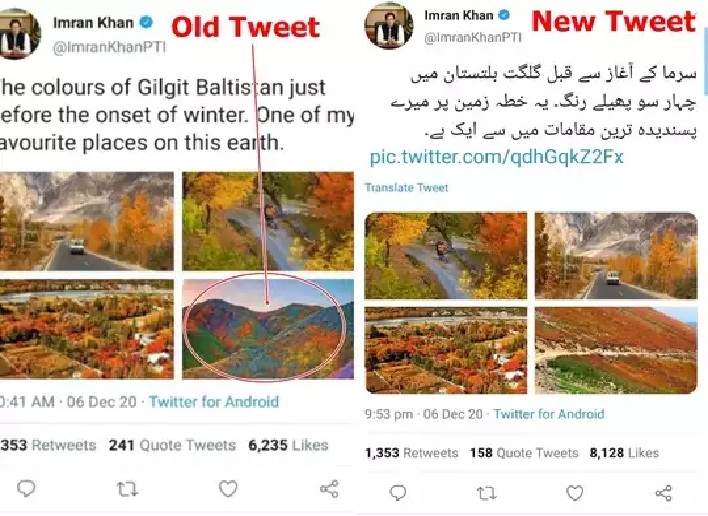Screen dimensions: 708x516
Task: Like the new tweet with the heart icon
Action: [x=575, y=493]
